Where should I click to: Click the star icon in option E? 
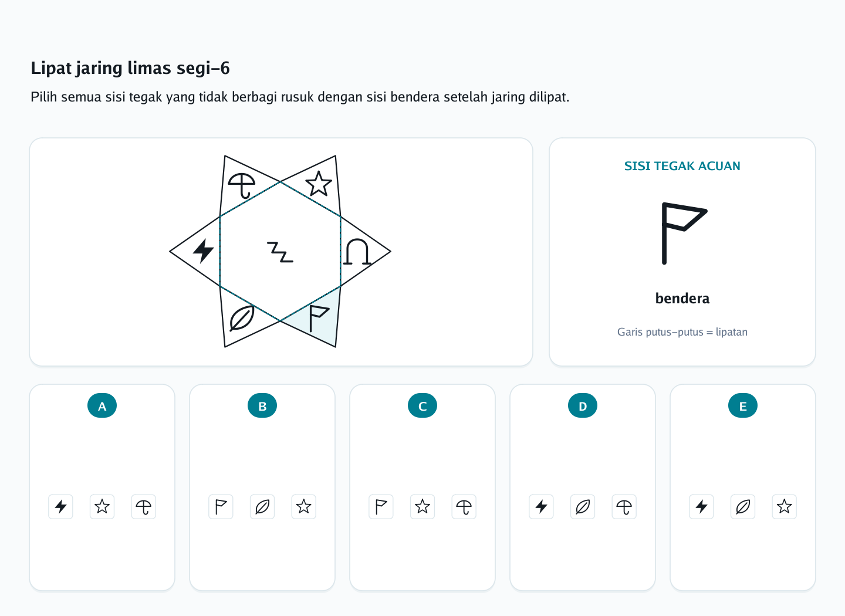tap(785, 507)
